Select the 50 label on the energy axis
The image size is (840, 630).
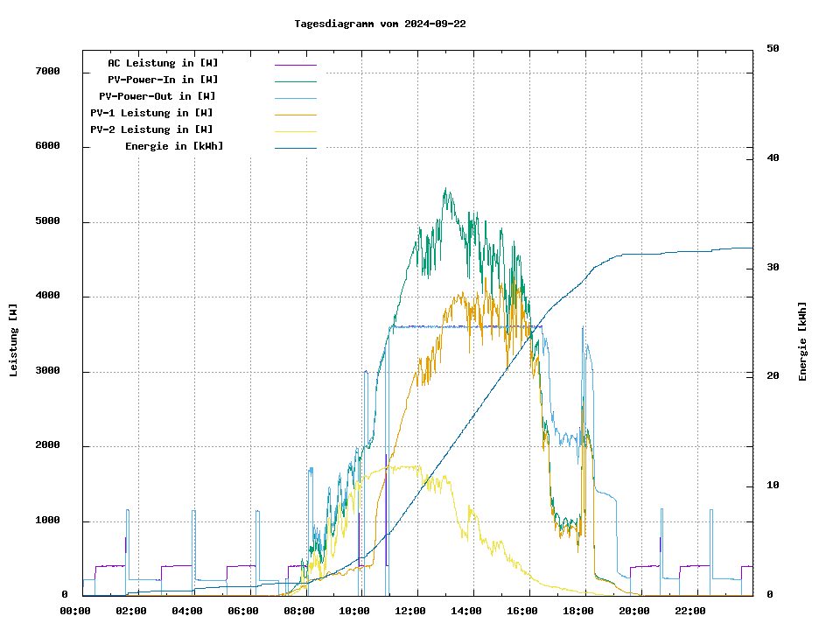pyautogui.click(x=773, y=49)
